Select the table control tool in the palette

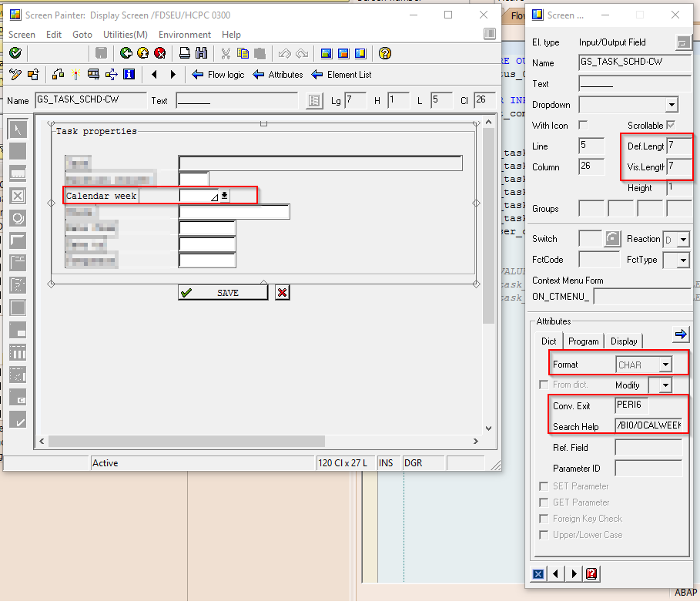(18, 352)
